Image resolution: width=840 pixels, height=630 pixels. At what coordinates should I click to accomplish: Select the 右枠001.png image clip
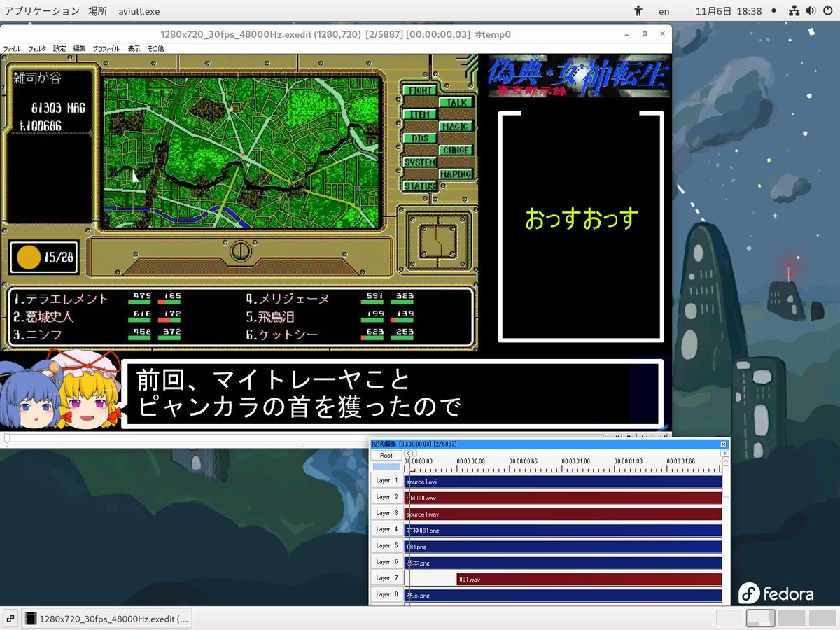coord(560,531)
